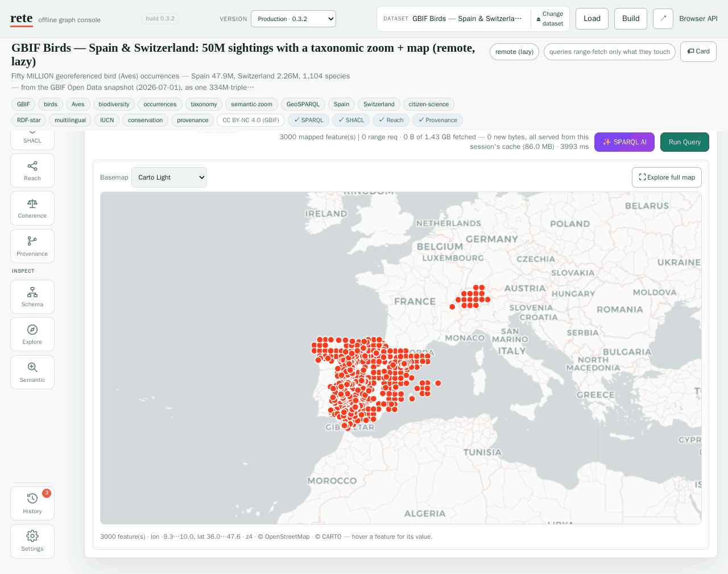This screenshot has width=728, height=574.
Task: Click the RDF-star tag chip
Action: pyautogui.click(x=29, y=120)
